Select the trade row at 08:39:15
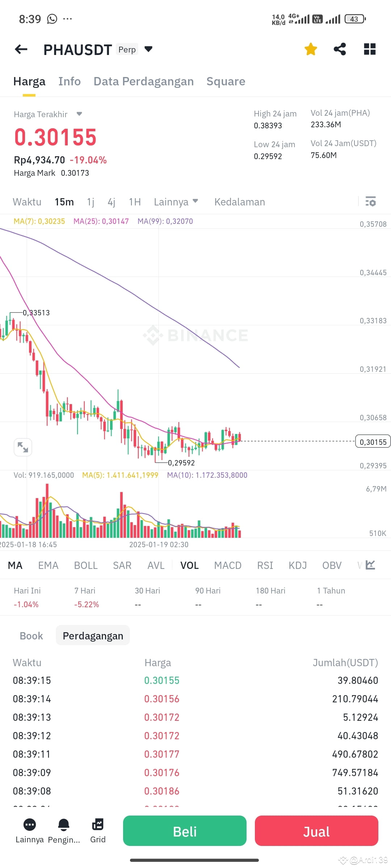The image size is (391, 868). point(195,680)
